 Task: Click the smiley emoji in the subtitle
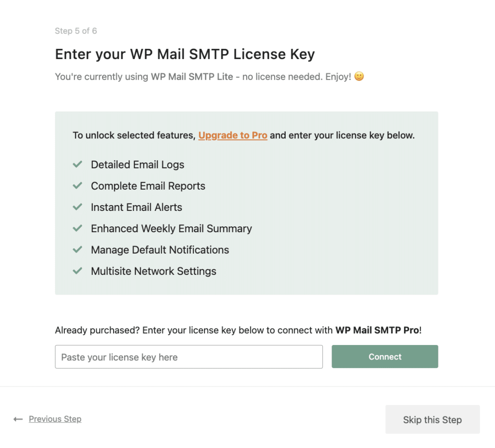(358, 76)
